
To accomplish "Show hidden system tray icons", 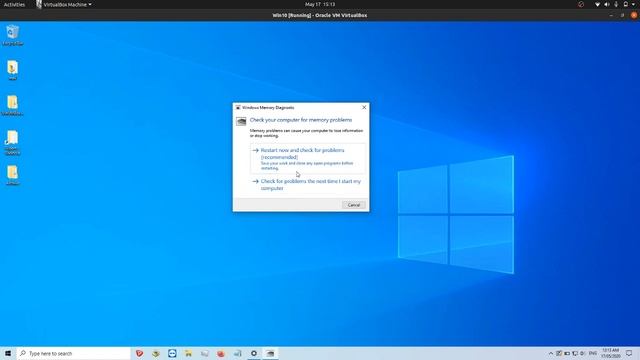I will coord(551,353).
